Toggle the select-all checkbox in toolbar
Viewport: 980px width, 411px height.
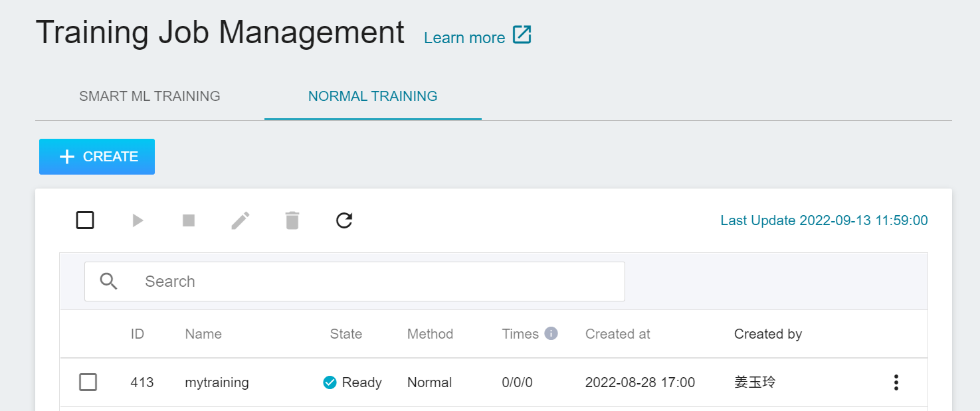85,220
